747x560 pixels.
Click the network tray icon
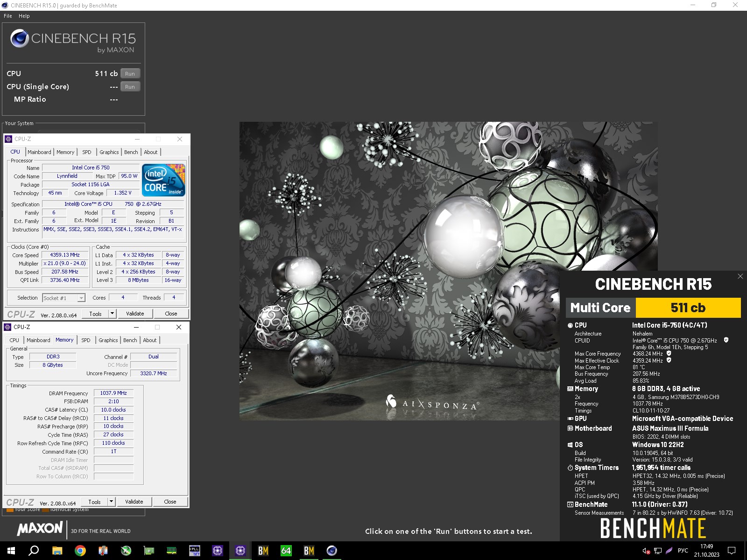point(658,551)
